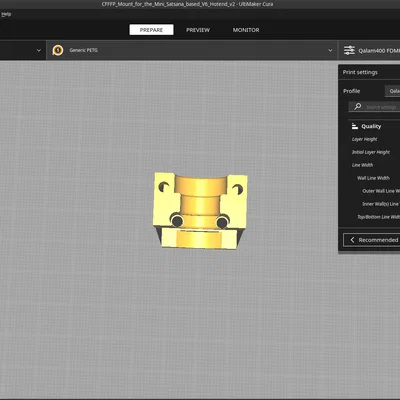Viewport: 400px width, 400px height.
Task: Switch to the PREPARE stage tab
Action: tap(151, 30)
